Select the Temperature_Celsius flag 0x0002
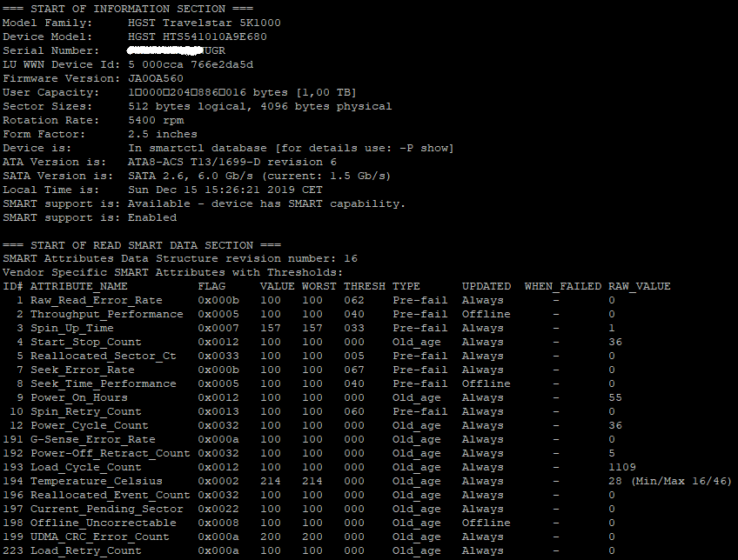Image resolution: width=738 pixels, height=560 pixels. point(218,481)
